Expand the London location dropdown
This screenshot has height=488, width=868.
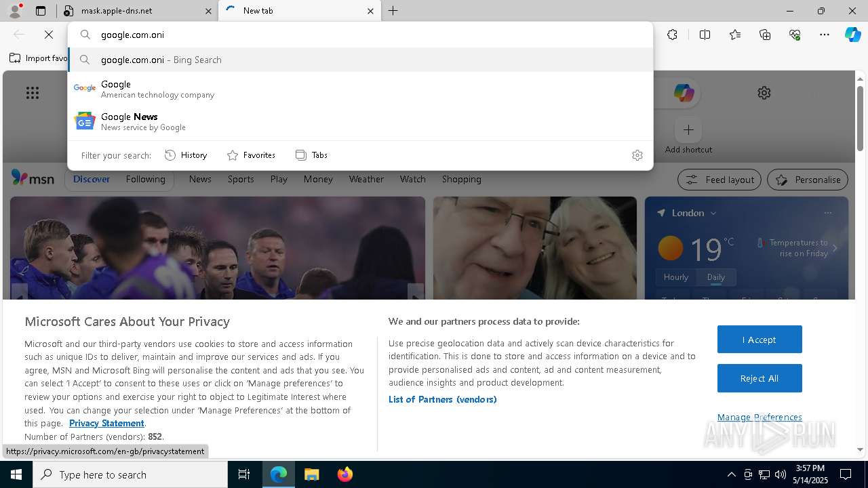click(713, 213)
